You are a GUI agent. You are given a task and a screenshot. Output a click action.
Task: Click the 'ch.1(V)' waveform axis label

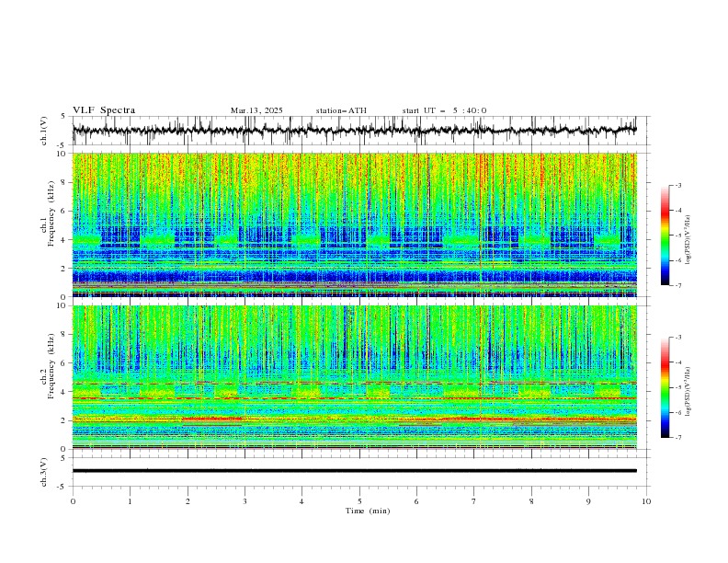44,131
